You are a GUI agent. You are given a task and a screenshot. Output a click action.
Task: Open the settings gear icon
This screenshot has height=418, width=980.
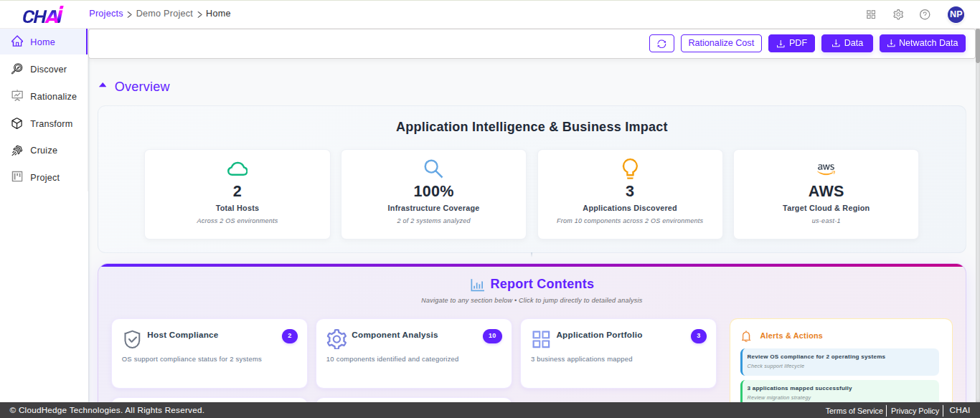pos(898,14)
